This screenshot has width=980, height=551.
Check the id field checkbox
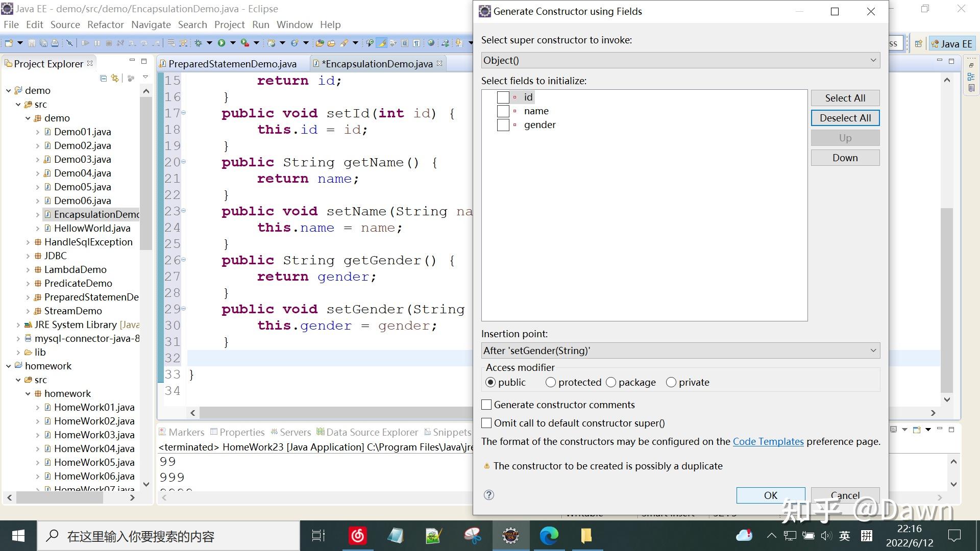[x=503, y=97]
